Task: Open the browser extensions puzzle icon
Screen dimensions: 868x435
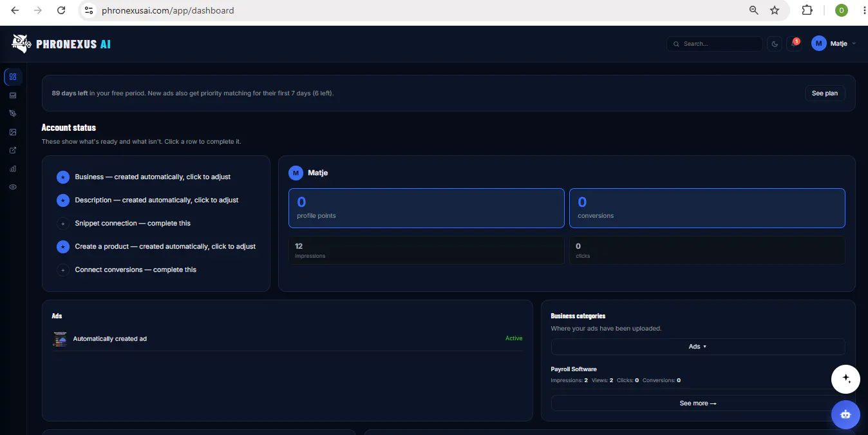Action: coord(807,10)
